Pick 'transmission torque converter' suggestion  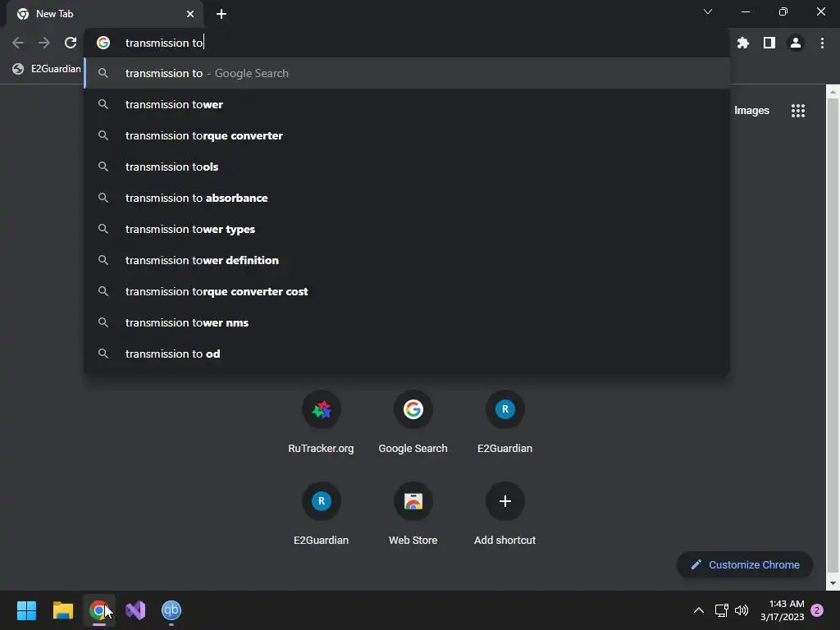tap(407, 135)
